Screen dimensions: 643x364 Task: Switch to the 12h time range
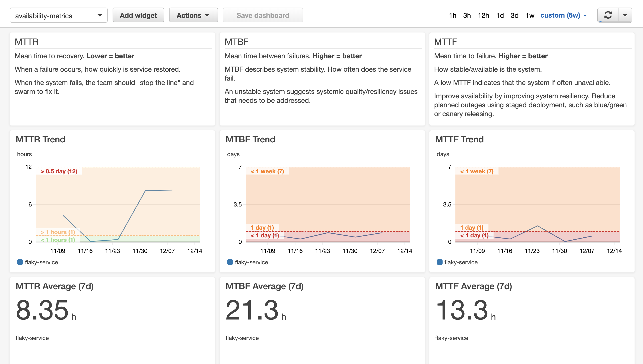483,16
